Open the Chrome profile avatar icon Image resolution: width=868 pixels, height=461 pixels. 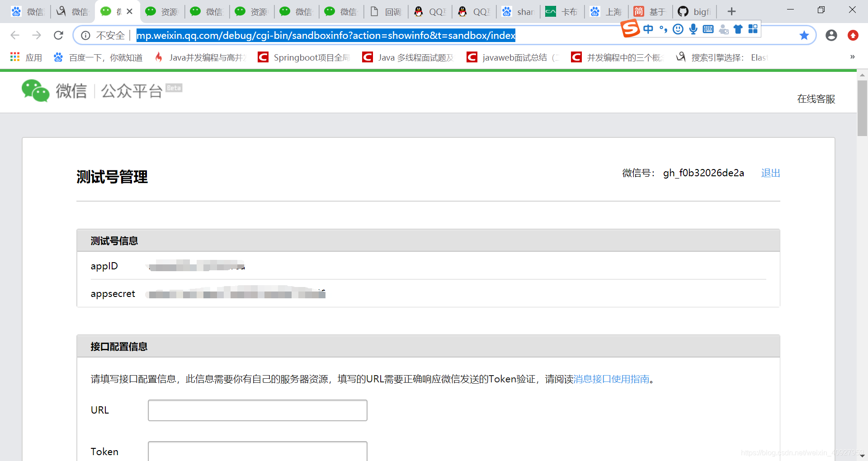tap(831, 35)
